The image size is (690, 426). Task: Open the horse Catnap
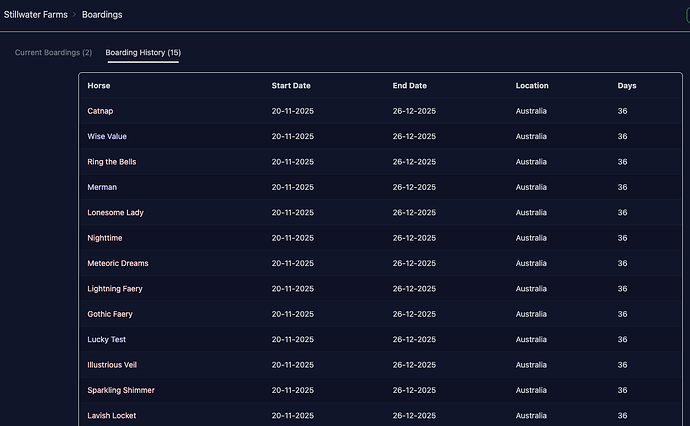(100, 111)
